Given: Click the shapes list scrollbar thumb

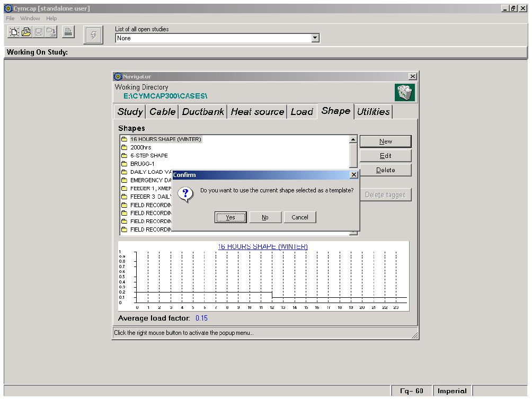Looking at the screenshot, I should [353, 155].
